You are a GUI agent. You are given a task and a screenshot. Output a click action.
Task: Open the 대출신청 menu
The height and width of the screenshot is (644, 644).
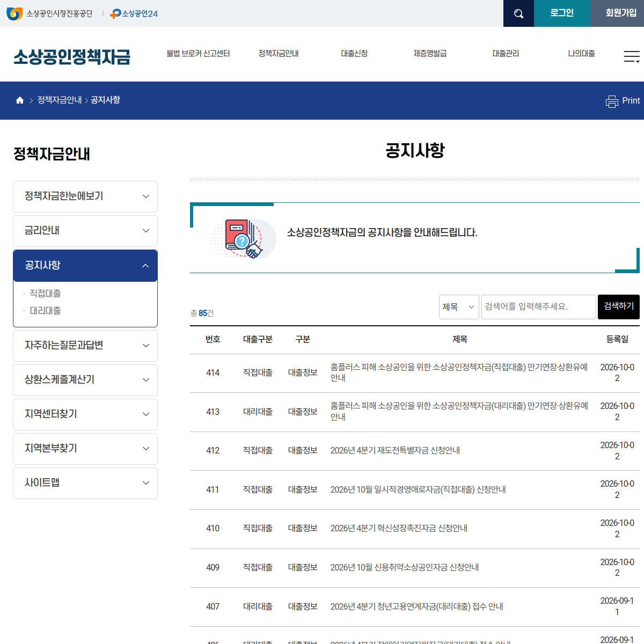pyautogui.click(x=354, y=54)
